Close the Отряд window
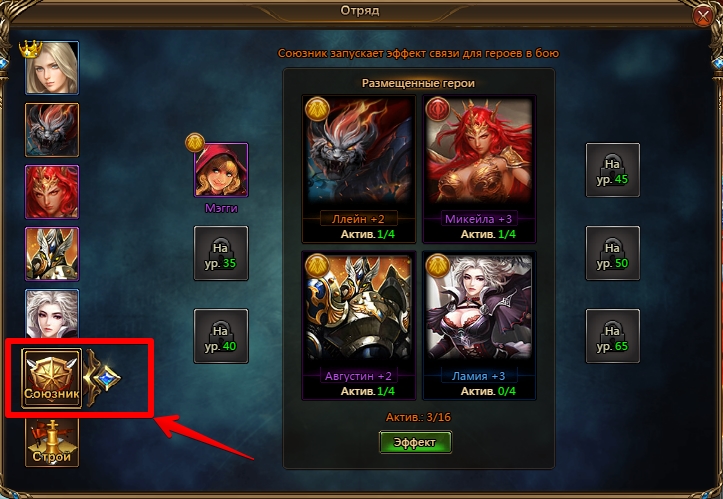This screenshot has height=499, width=723. [703, 17]
